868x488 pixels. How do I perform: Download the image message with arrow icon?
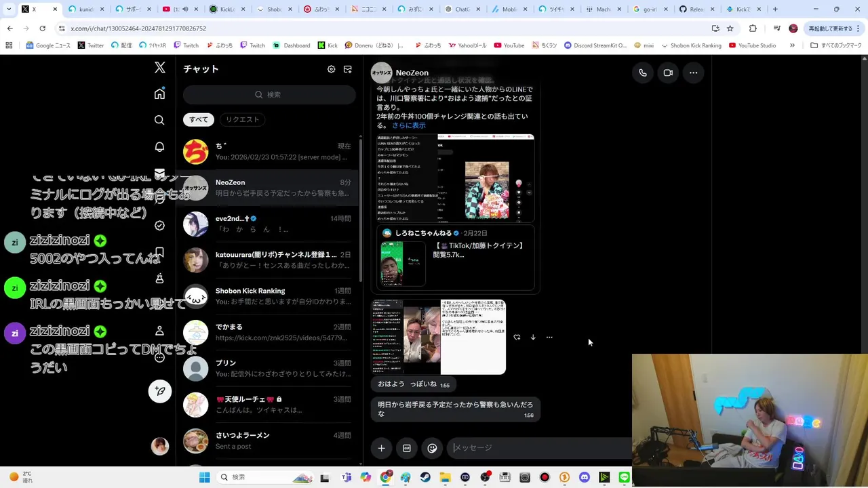[533, 337]
